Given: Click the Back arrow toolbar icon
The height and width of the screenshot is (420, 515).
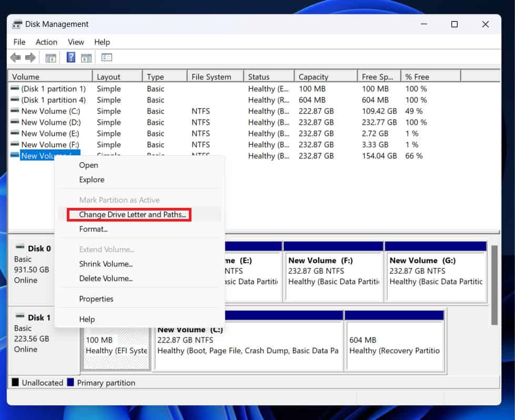Looking at the screenshot, I should pyautogui.click(x=15, y=57).
